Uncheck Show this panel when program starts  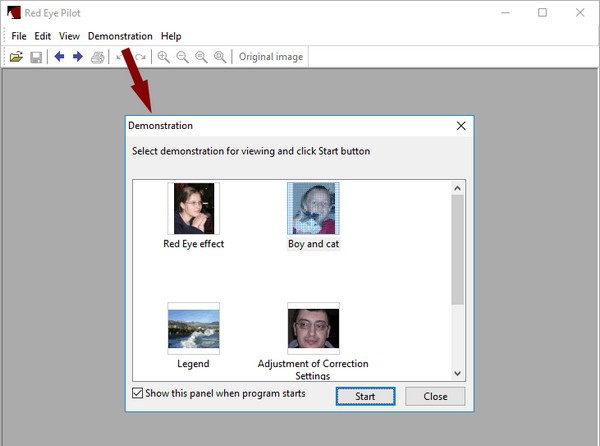(138, 394)
